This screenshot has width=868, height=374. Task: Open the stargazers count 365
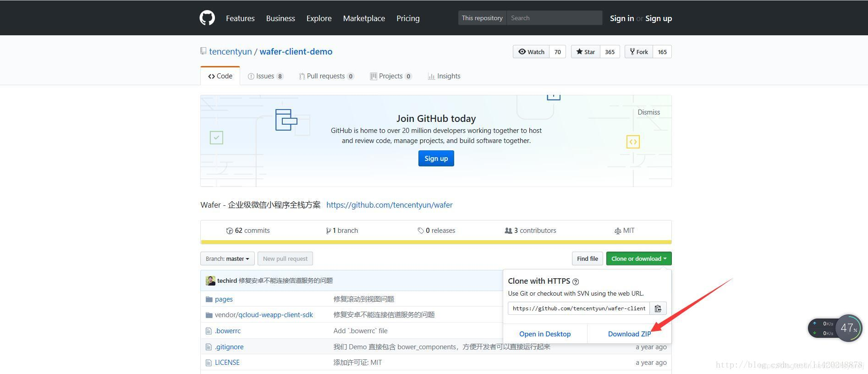(610, 52)
